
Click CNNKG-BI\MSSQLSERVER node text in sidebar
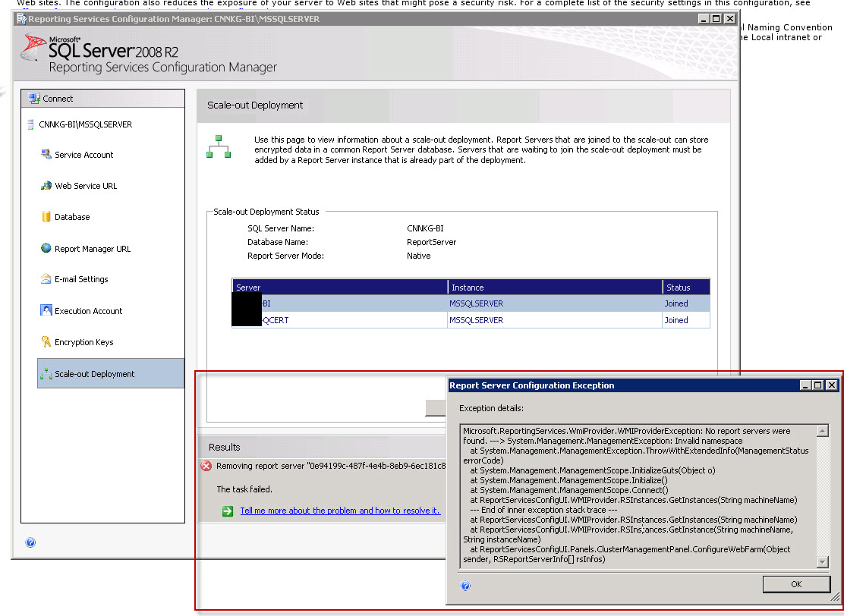86,125
